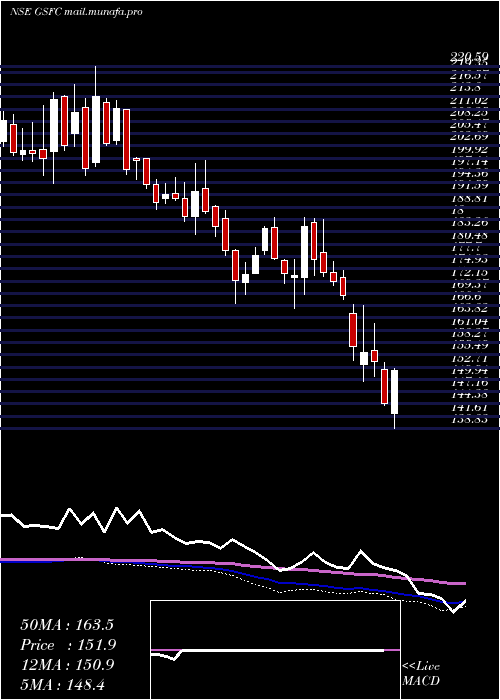Screen dimensions: 500x700
Task: Click the white line inside the MACD box
Action: pyautogui.click(x=268, y=652)
